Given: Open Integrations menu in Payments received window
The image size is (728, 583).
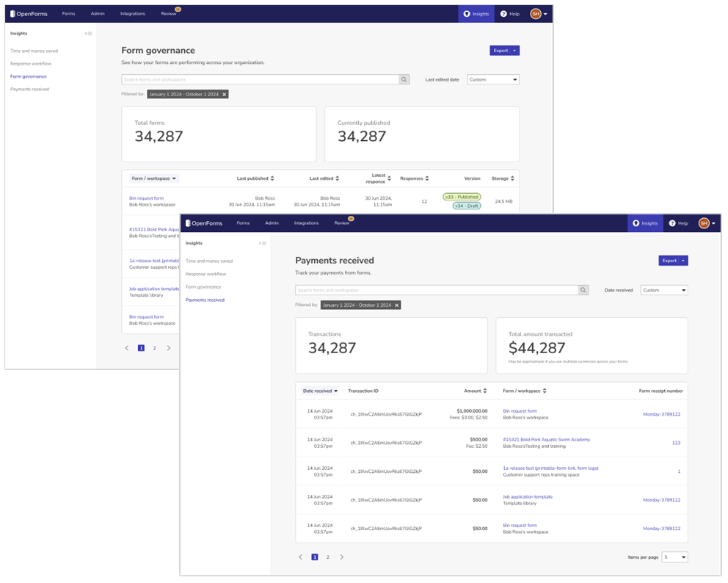Looking at the screenshot, I should coord(306,223).
